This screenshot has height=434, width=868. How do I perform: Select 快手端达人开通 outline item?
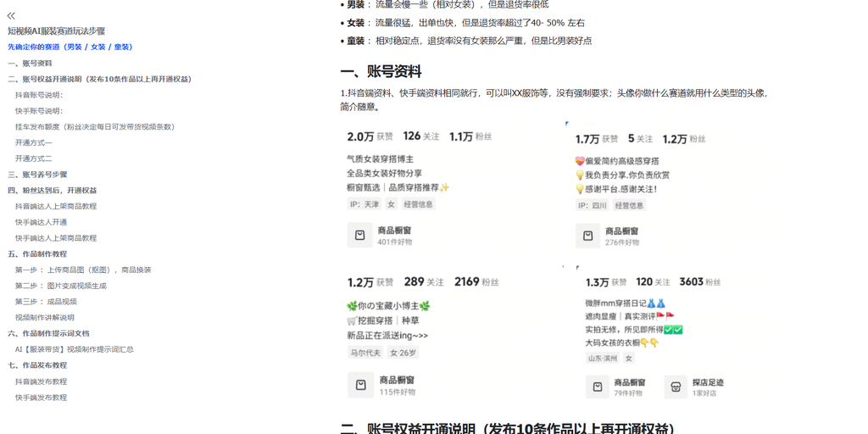[x=41, y=222]
